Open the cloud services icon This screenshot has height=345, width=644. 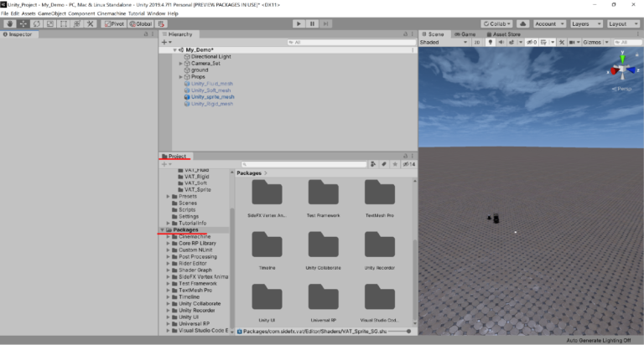click(523, 23)
